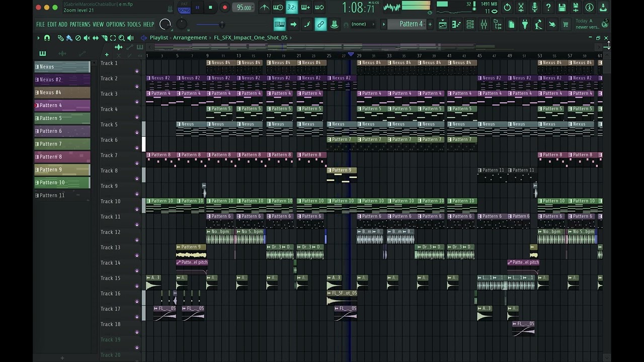Screen dimensions: 644x362
Task: Toggle the playlist snap magnet
Action: coord(47,38)
